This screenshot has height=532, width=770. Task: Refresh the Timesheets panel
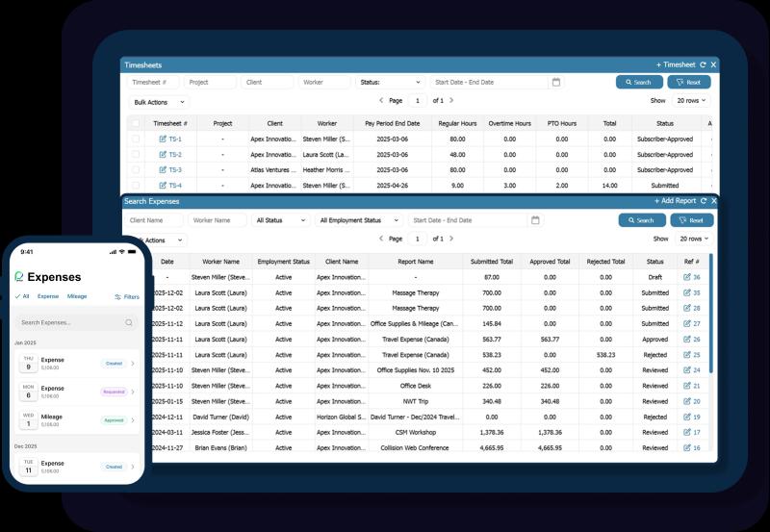pos(703,64)
